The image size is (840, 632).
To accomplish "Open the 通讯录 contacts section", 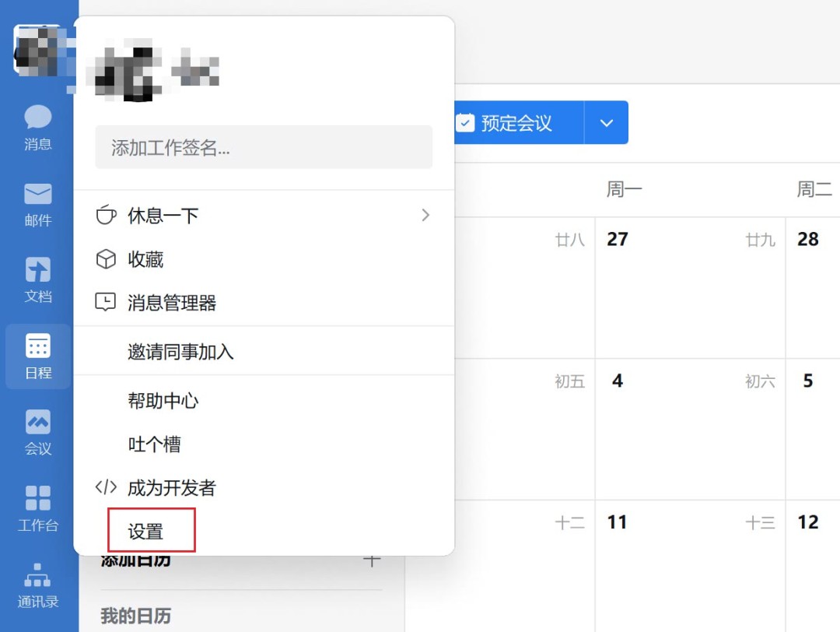I will click(x=37, y=585).
